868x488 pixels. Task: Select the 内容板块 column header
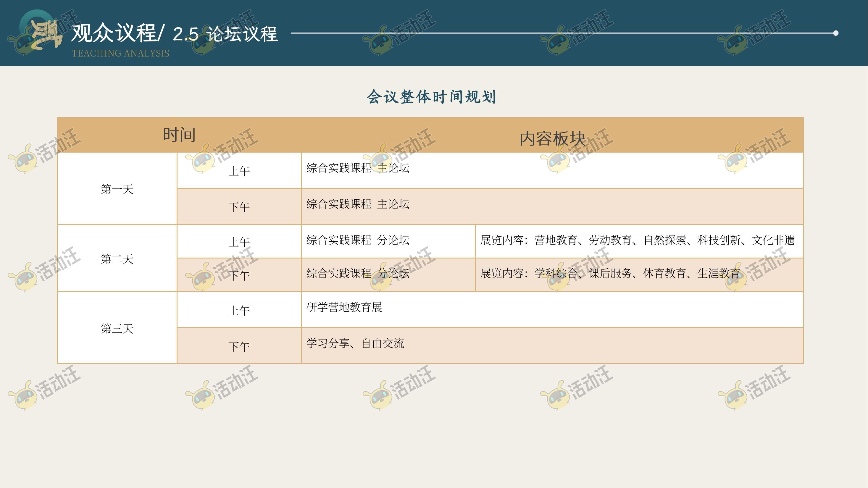552,138
